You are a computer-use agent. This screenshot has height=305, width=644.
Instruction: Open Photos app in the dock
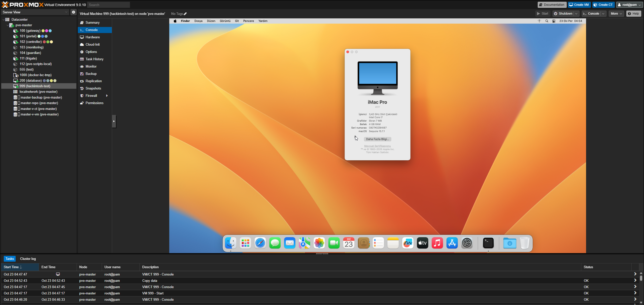pyautogui.click(x=319, y=243)
